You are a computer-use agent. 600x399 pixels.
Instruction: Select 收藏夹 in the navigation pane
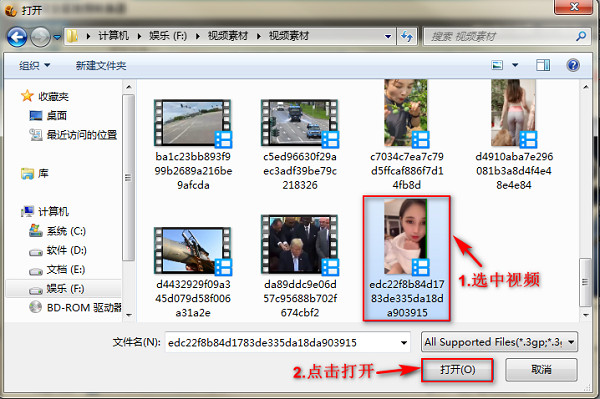53,96
